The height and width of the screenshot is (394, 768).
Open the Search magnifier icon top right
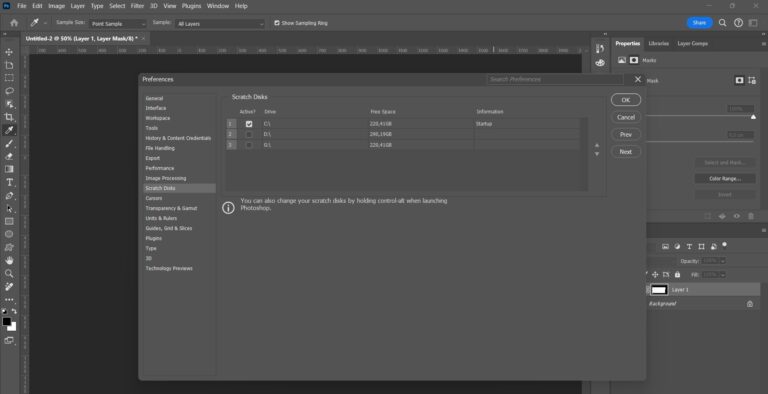722,23
